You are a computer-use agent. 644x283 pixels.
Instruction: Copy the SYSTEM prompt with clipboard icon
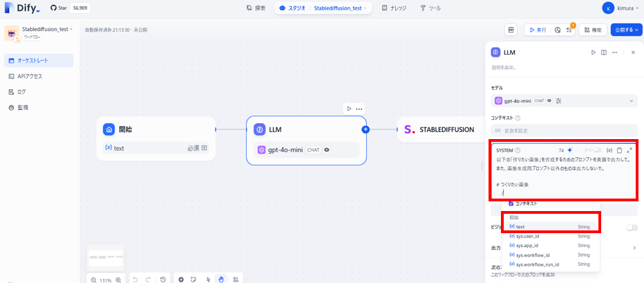coord(620,150)
